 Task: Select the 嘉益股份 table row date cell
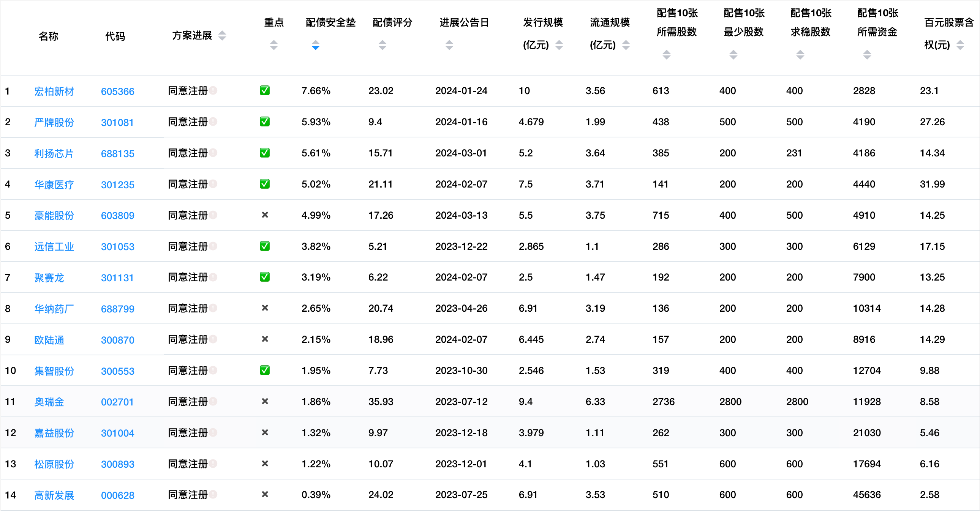[461, 433]
